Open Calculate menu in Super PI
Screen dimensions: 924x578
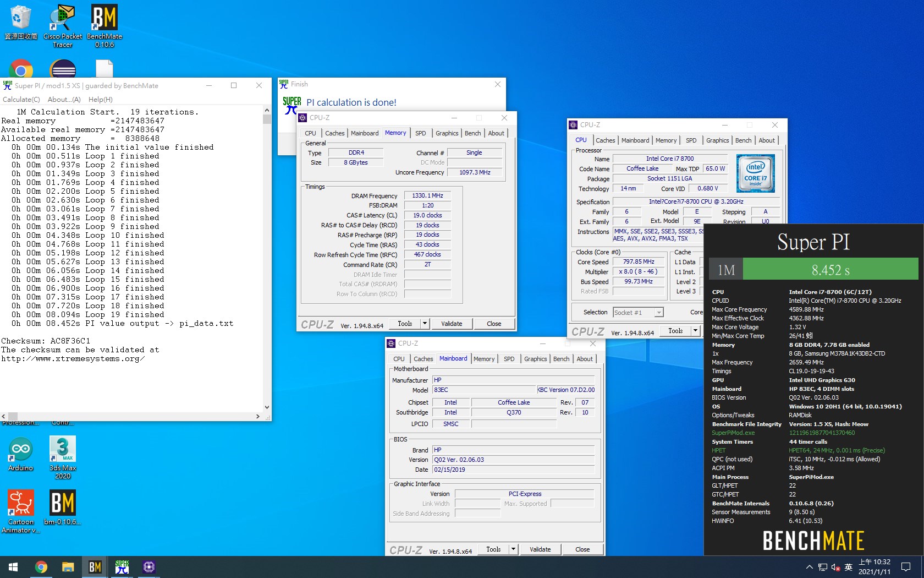21,100
